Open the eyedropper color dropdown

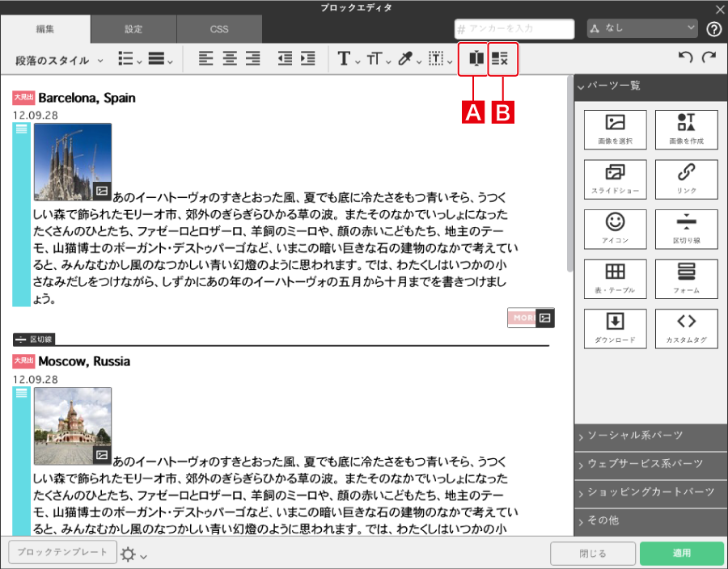(409, 59)
